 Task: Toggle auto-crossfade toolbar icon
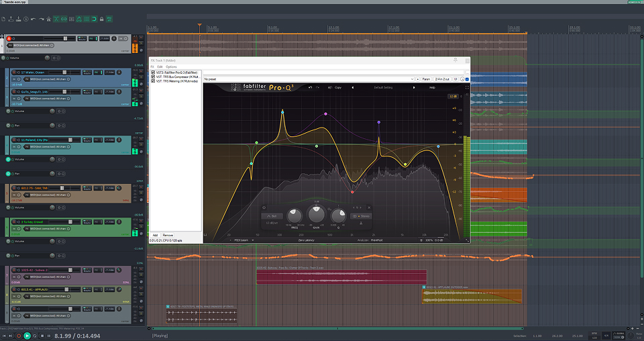coord(56,19)
